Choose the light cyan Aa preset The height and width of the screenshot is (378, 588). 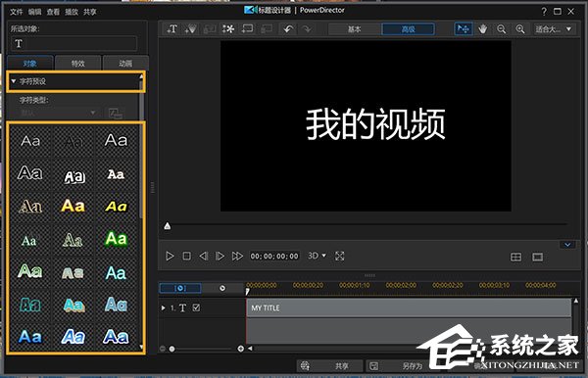tap(116, 273)
